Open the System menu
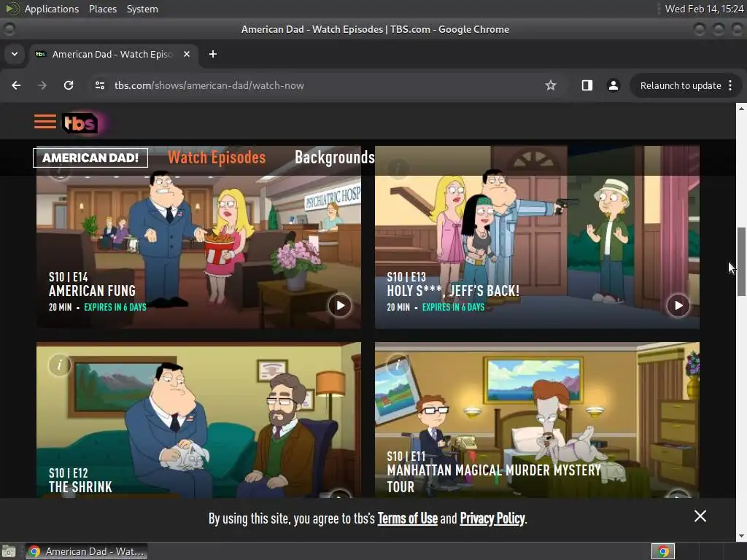Viewport: 747px width, 560px height. click(142, 9)
